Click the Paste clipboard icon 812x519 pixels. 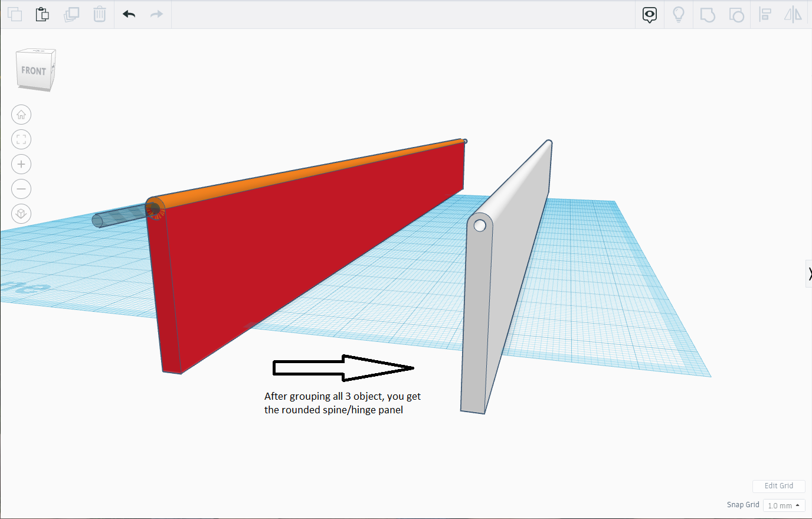[x=42, y=14]
